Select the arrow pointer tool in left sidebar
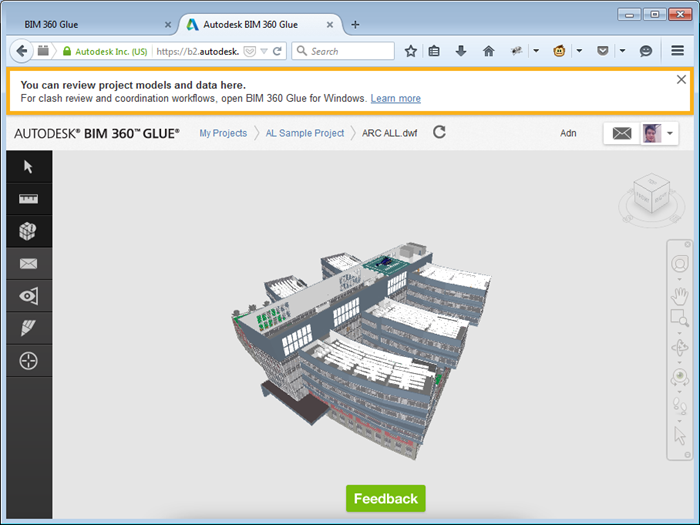 point(28,166)
